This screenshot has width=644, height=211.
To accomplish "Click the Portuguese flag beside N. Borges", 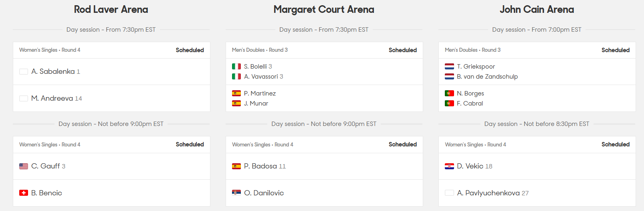I will tap(449, 93).
